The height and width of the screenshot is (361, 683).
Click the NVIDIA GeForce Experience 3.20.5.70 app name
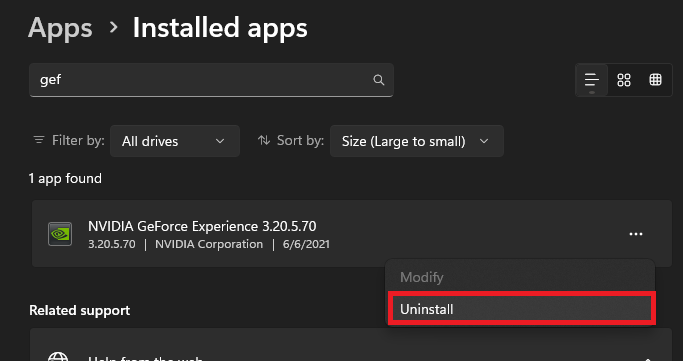202,226
